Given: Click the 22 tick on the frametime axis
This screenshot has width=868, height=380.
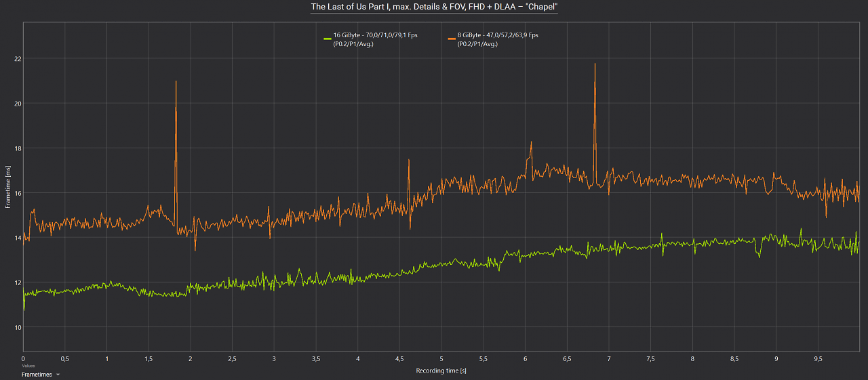Looking at the screenshot, I should (x=17, y=58).
